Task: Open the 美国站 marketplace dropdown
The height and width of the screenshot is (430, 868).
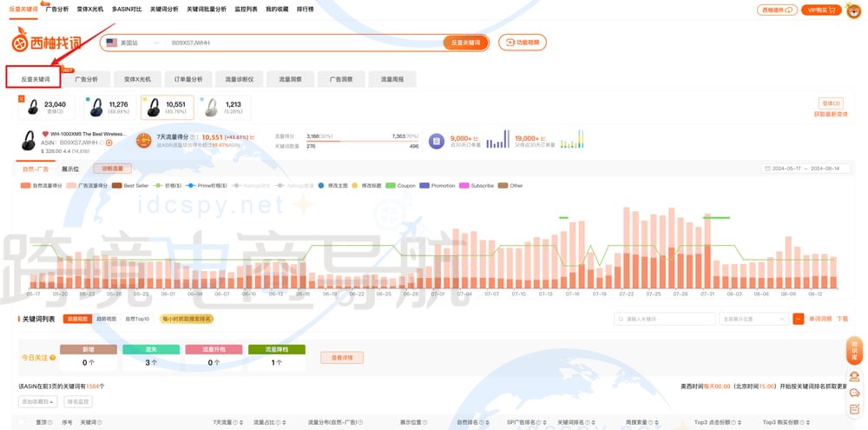Action: (x=131, y=43)
